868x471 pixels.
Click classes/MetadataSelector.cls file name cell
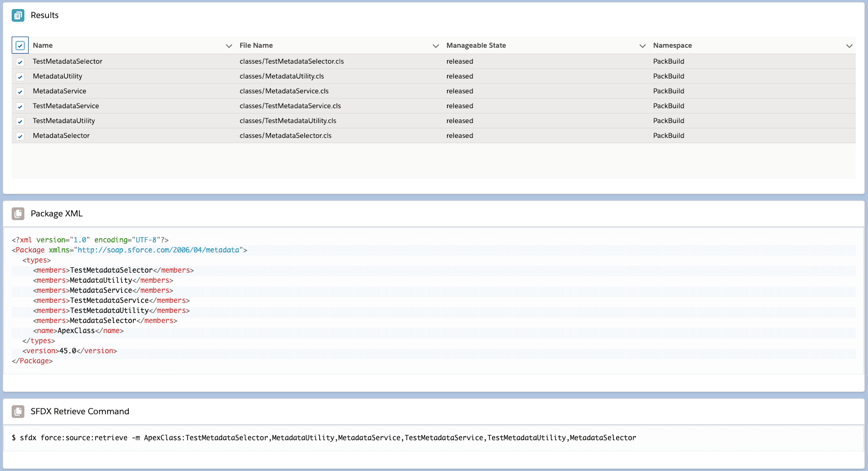pos(285,136)
